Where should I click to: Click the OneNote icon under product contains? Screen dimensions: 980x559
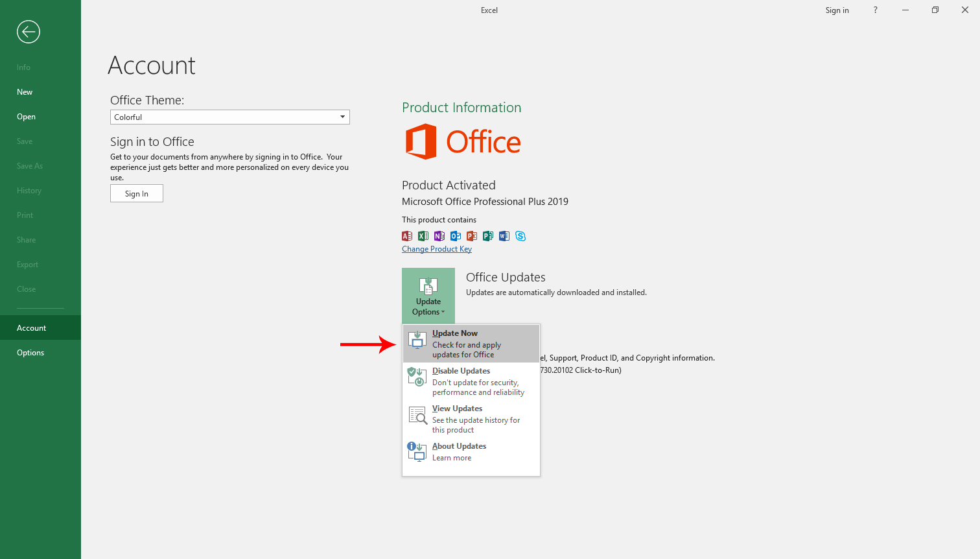pos(439,236)
